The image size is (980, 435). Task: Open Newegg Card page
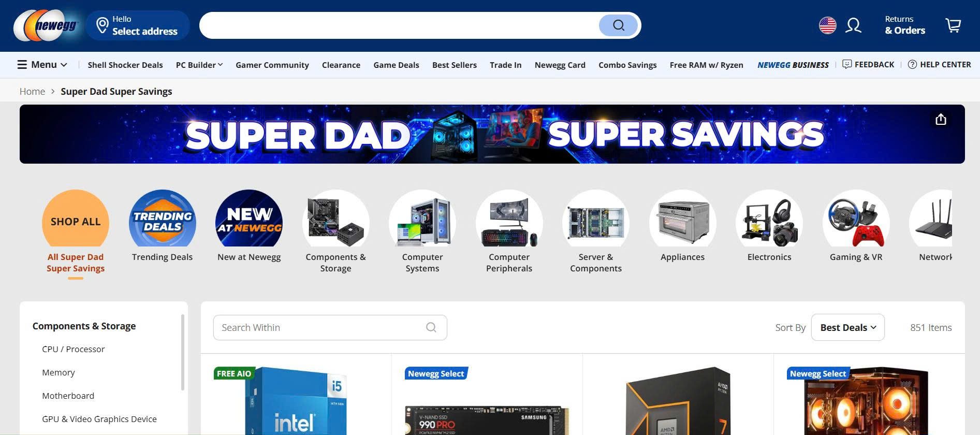pos(560,65)
